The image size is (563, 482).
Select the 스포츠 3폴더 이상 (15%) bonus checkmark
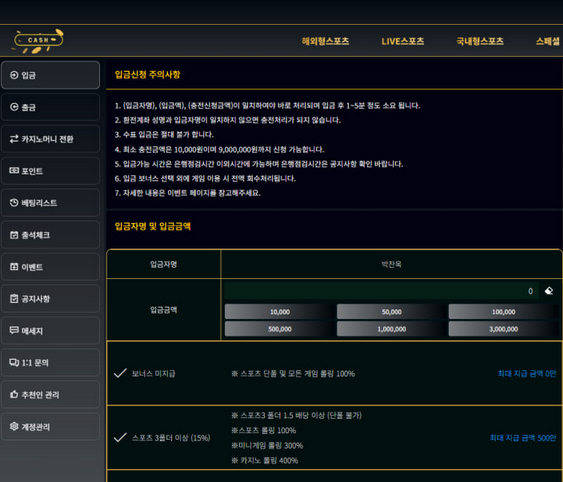click(120, 437)
